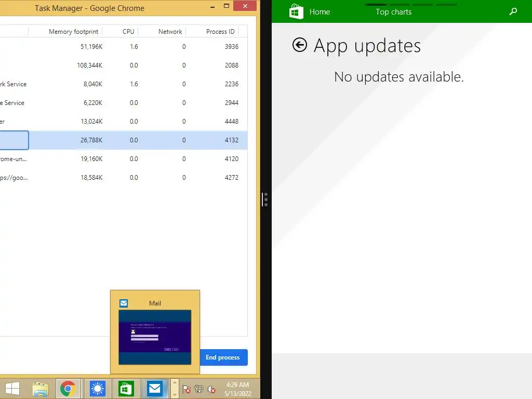Go to Store Home tab

point(320,12)
